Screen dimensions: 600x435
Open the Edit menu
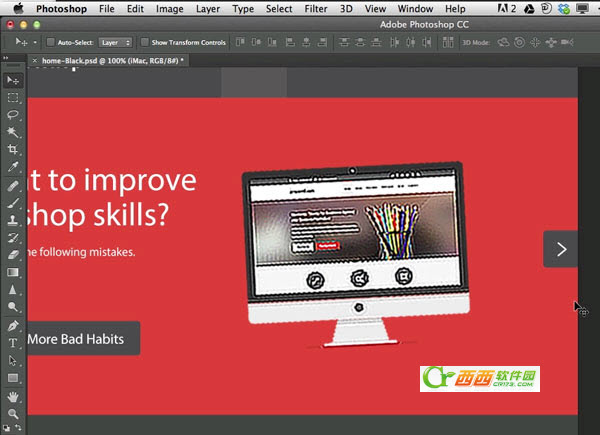pos(135,8)
